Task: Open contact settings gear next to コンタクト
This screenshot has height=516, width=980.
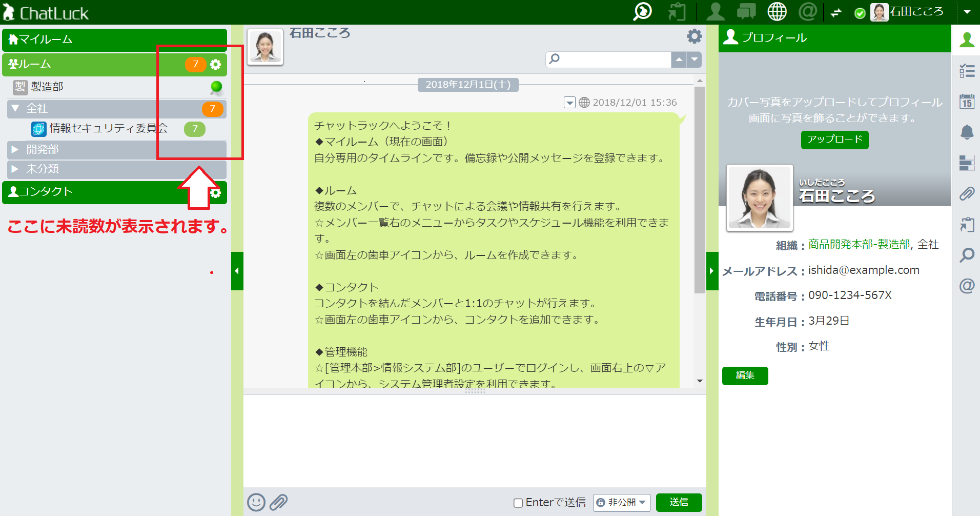Action: click(216, 193)
